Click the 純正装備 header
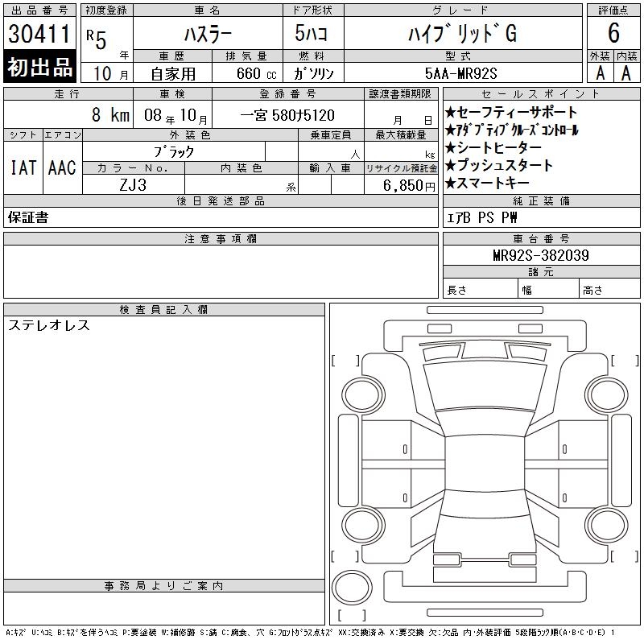The width and height of the screenshot is (644, 644). pos(541,200)
